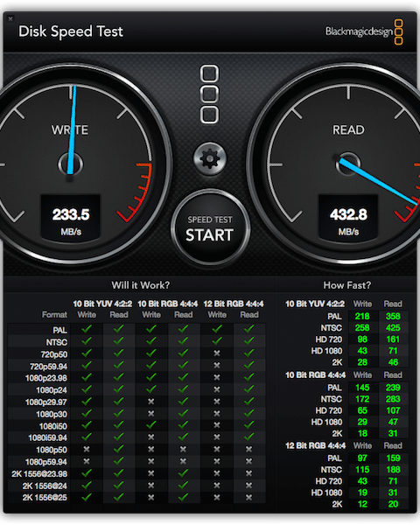
Task: Click the 1080p50 10 Bit YUV Write cross
Action: pyautogui.click(x=87, y=450)
